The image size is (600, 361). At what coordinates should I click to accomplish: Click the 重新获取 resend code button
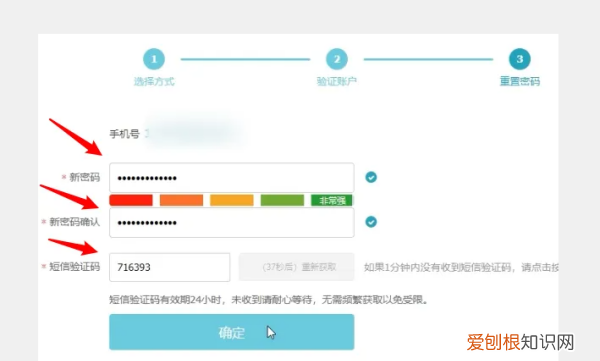(297, 267)
